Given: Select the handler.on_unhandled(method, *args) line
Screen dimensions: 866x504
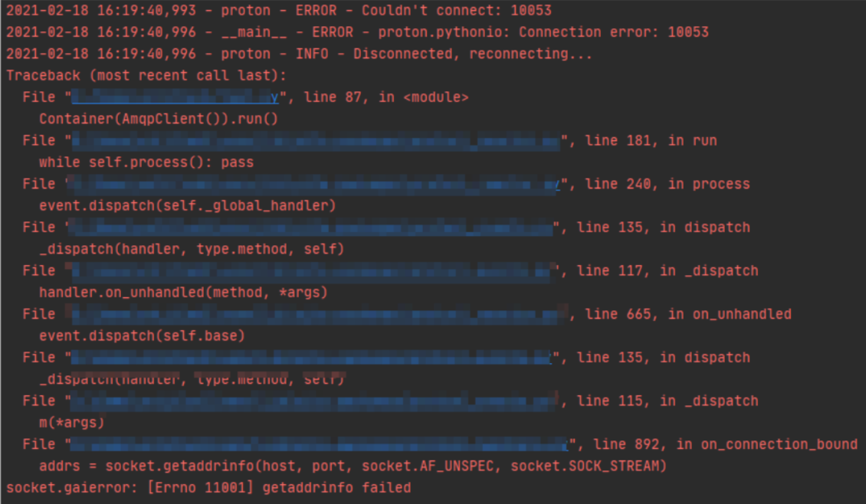Looking at the screenshot, I should coord(183,293).
